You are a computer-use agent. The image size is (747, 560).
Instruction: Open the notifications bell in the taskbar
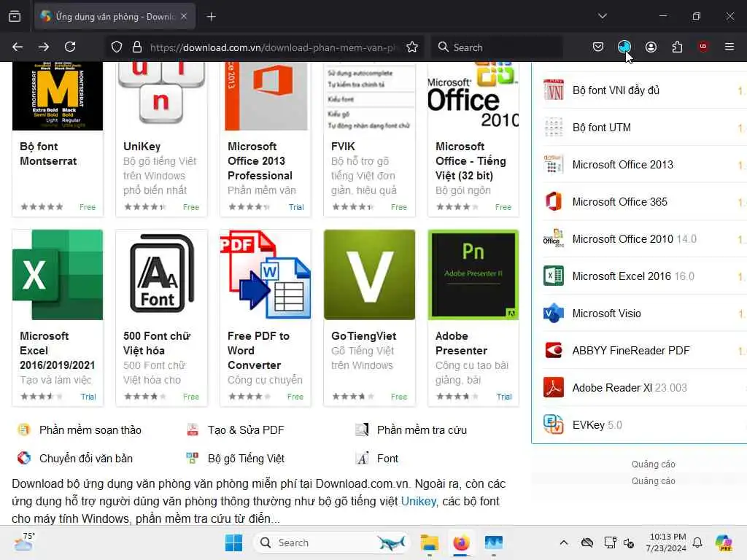(x=697, y=542)
